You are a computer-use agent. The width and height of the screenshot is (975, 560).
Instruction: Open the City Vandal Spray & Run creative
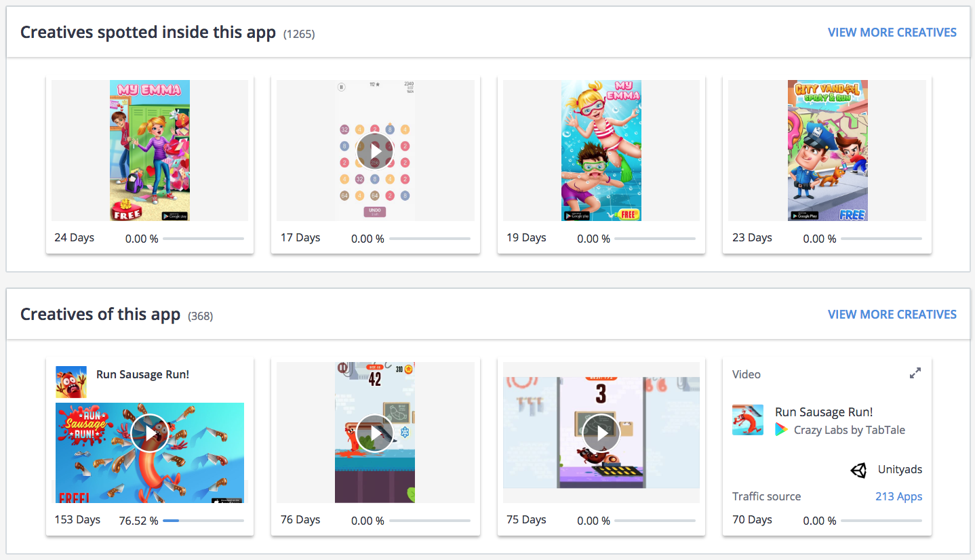click(827, 151)
